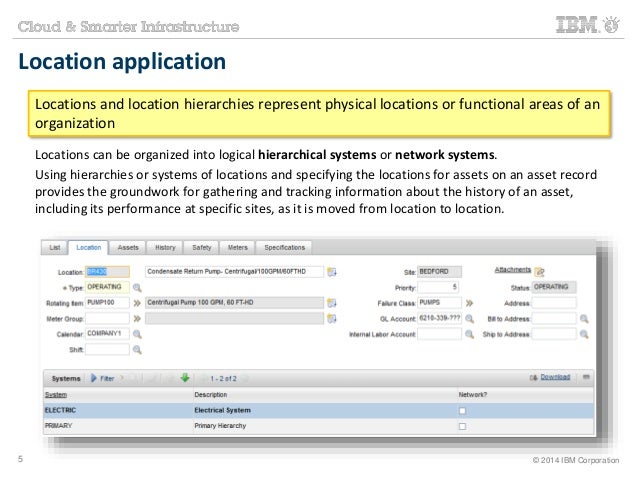Toggle Network checkbox for PRIMARY system

(462, 426)
